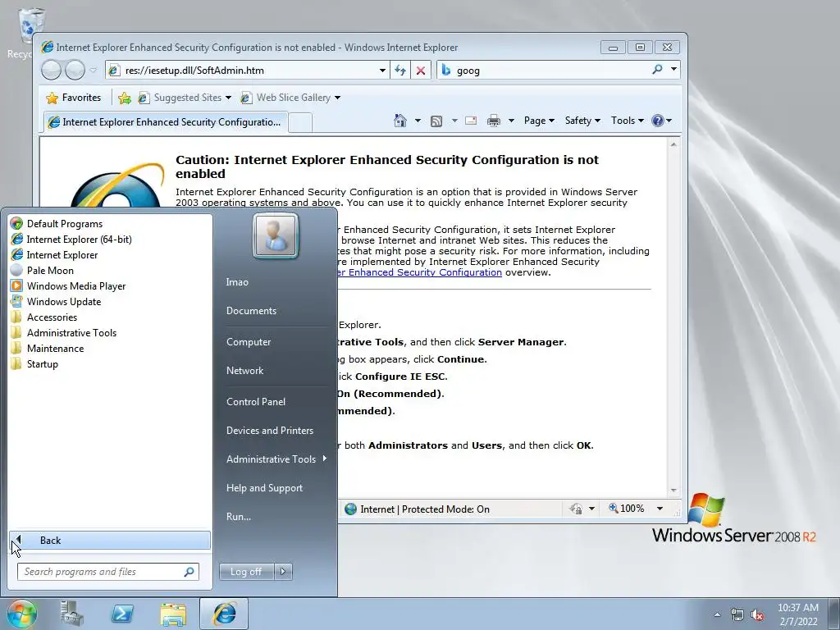Image resolution: width=840 pixels, height=630 pixels.
Task: Expand the Startup folder
Action: pyautogui.click(x=43, y=363)
